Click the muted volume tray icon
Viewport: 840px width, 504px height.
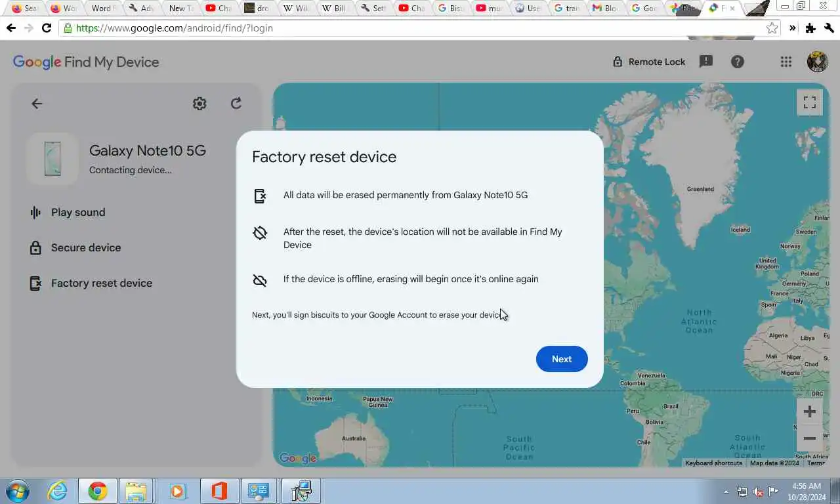pyautogui.click(x=758, y=492)
